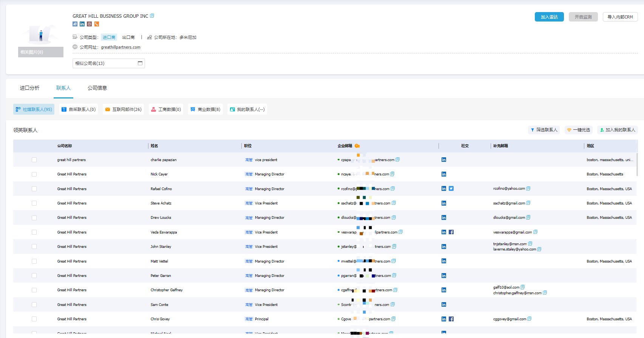Screen dimensions: 644x338
Task: Click the 姓名 column header
Action: (x=154, y=146)
